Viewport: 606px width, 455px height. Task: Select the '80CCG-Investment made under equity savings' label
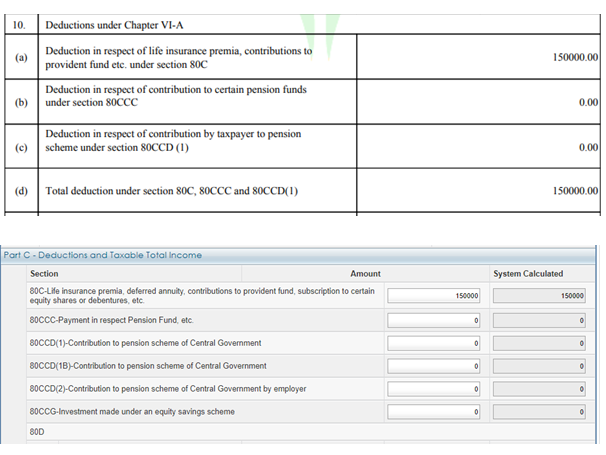[x=132, y=411]
